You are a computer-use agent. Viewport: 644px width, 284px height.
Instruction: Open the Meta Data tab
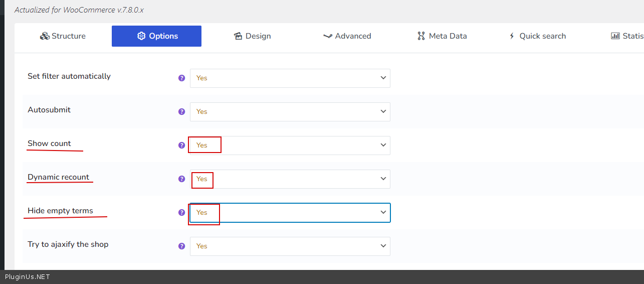point(442,36)
